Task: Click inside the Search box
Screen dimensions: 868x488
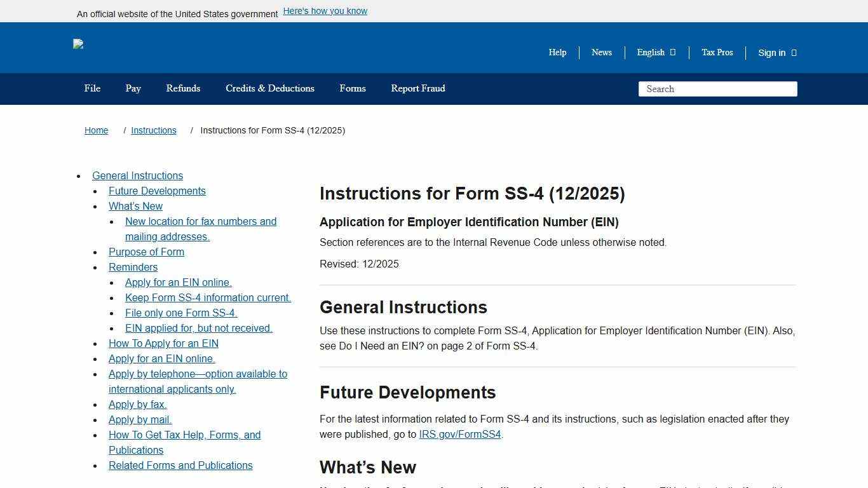Action: tap(717, 89)
